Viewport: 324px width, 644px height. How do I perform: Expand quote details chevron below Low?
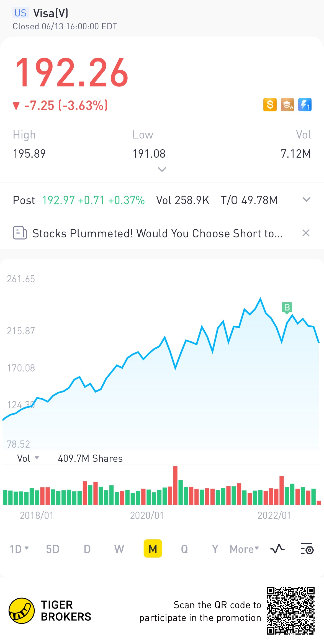[162, 169]
